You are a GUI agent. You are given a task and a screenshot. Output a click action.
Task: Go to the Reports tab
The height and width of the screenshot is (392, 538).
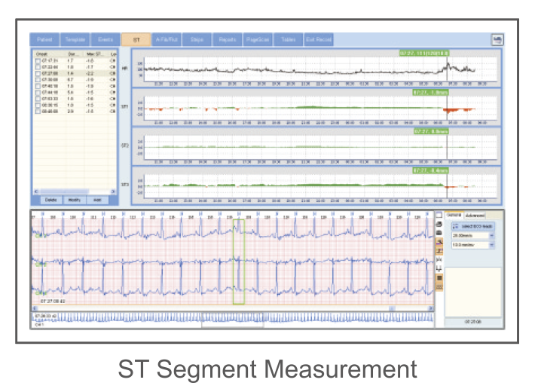click(x=227, y=39)
